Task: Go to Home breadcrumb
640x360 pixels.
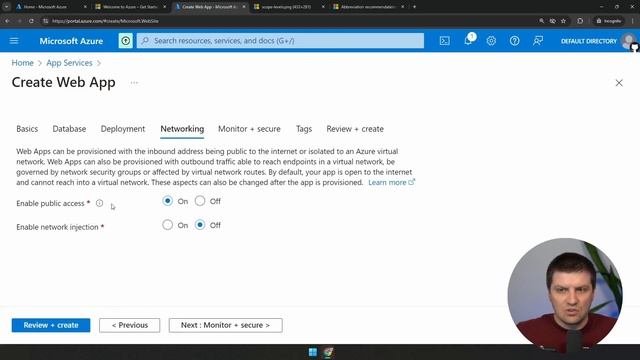Action: point(22,63)
